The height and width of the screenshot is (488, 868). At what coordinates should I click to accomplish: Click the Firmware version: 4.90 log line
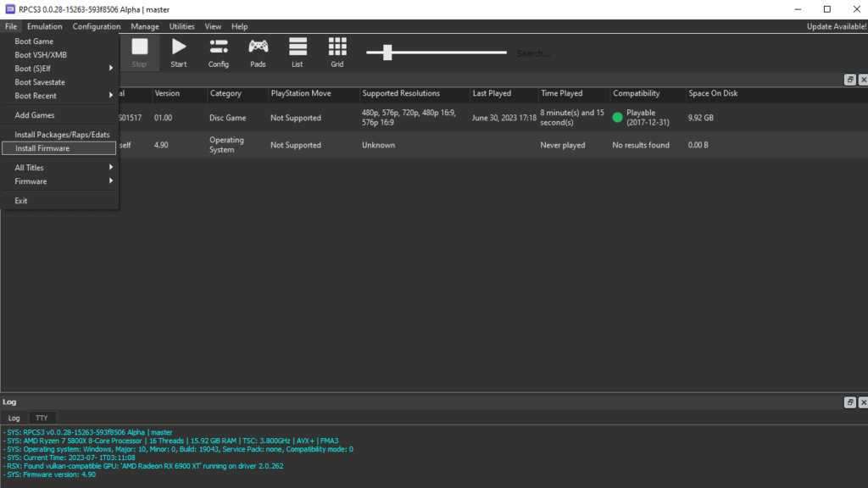[x=49, y=474]
